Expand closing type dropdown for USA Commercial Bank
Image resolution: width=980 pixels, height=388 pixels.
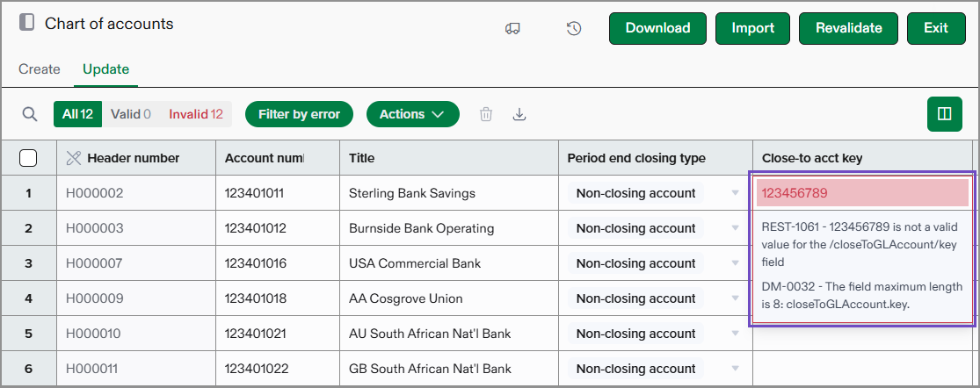(735, 263)
